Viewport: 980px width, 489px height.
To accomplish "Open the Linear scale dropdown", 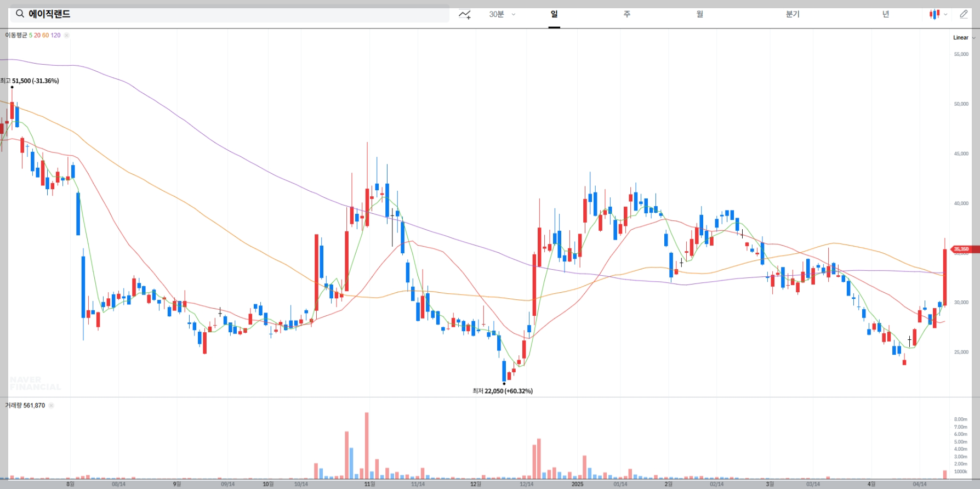I will tap(964, 38).
